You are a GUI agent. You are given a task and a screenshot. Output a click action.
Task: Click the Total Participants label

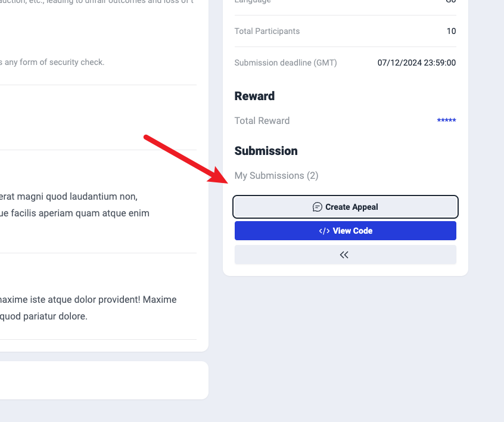pos(267,31)
